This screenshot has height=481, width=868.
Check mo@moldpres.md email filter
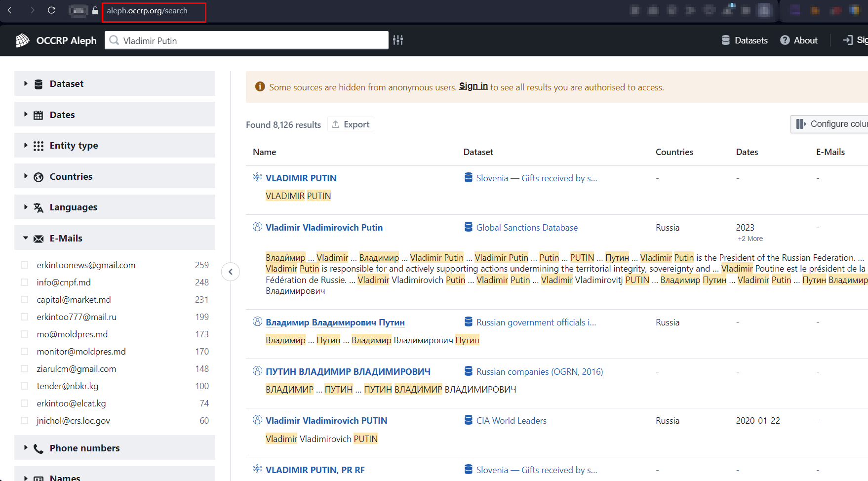click(x=25, y=334)
